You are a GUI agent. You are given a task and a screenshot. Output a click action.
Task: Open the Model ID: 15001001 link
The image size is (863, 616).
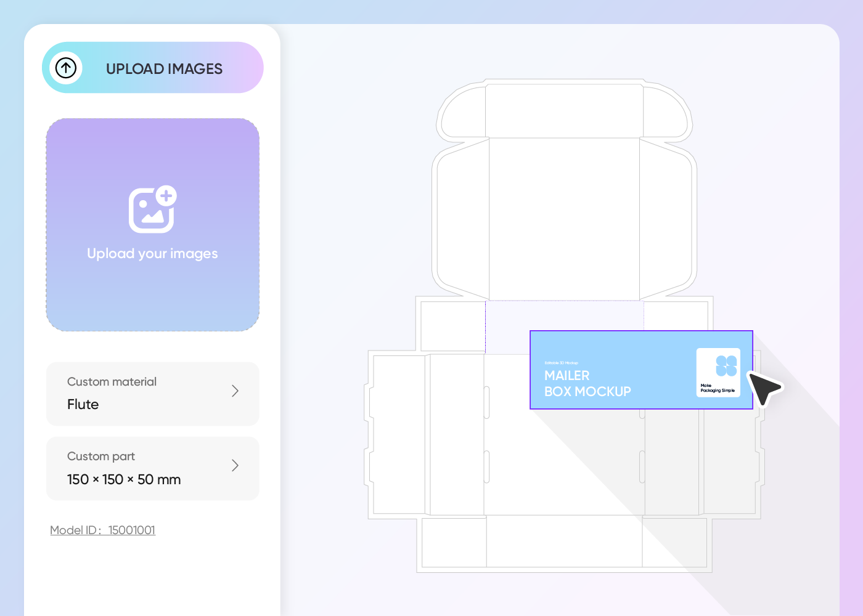pos(103,530)
